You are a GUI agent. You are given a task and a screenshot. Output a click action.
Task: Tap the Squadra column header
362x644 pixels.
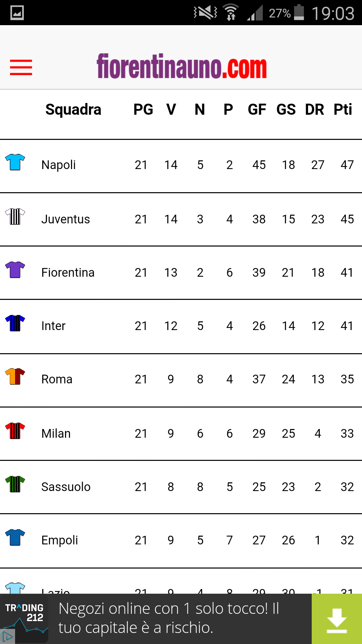click(x=73, y=110)
